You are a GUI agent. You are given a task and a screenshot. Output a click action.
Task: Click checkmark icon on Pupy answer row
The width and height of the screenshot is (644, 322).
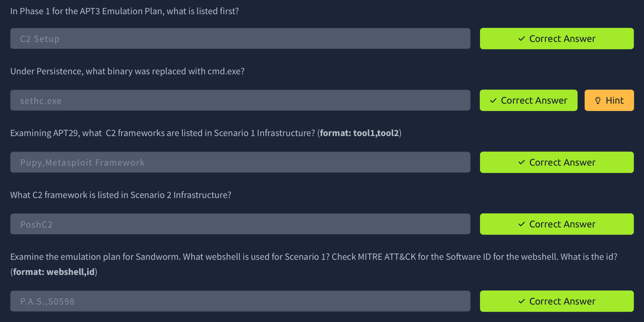pos(522,162)
